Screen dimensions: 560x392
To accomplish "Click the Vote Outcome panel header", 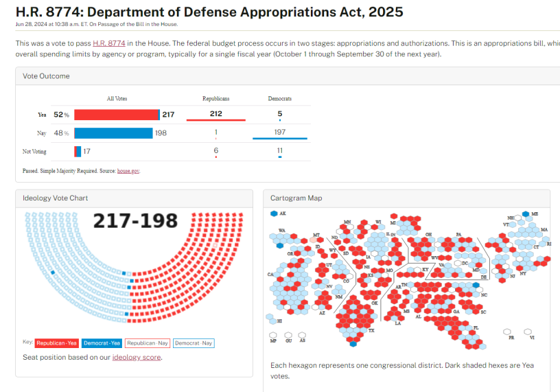I will [288, 76].
